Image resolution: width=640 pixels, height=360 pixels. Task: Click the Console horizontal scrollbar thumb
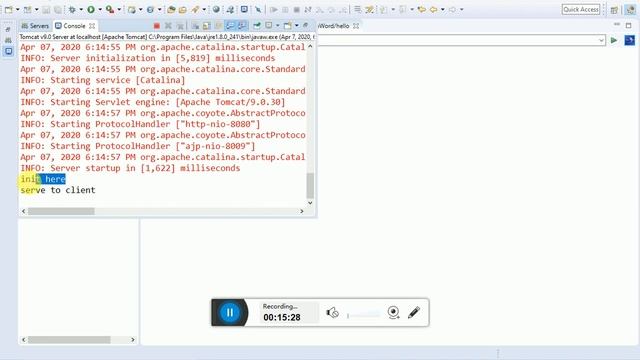(61, 211)
